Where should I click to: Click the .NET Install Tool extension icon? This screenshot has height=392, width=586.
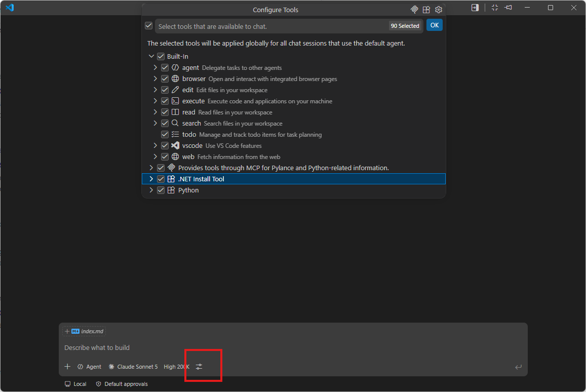[x=171, y=179]
